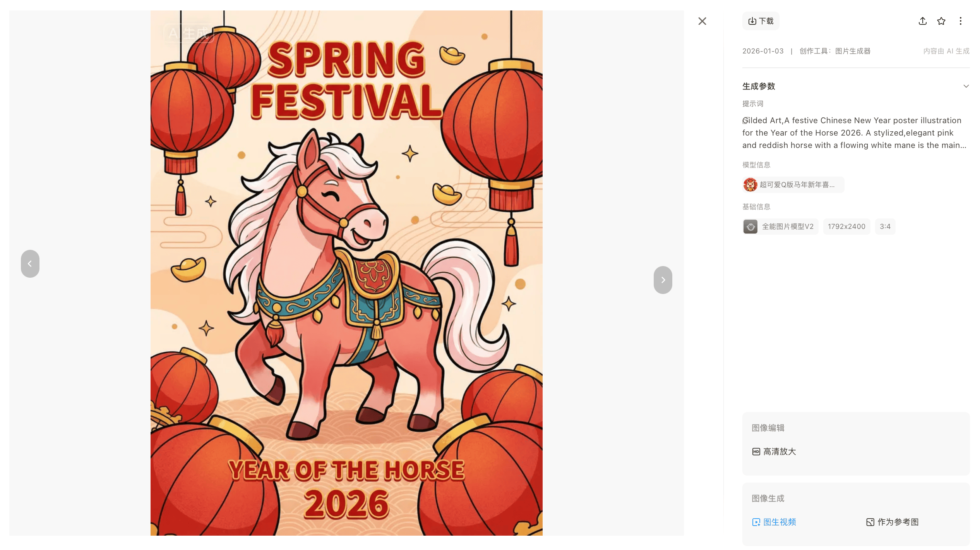The height and width of the screenshot is (550, 980).
Task: Expand the truncated prompt text
Action: 855,132
